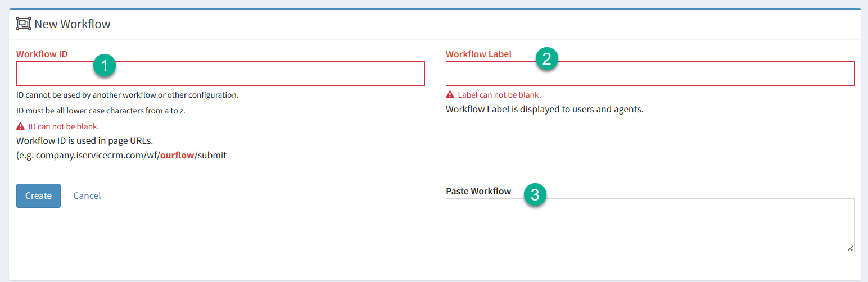Click the New Workflow heading text
This screenshot has height=282, width=868.
click(73, 24)
